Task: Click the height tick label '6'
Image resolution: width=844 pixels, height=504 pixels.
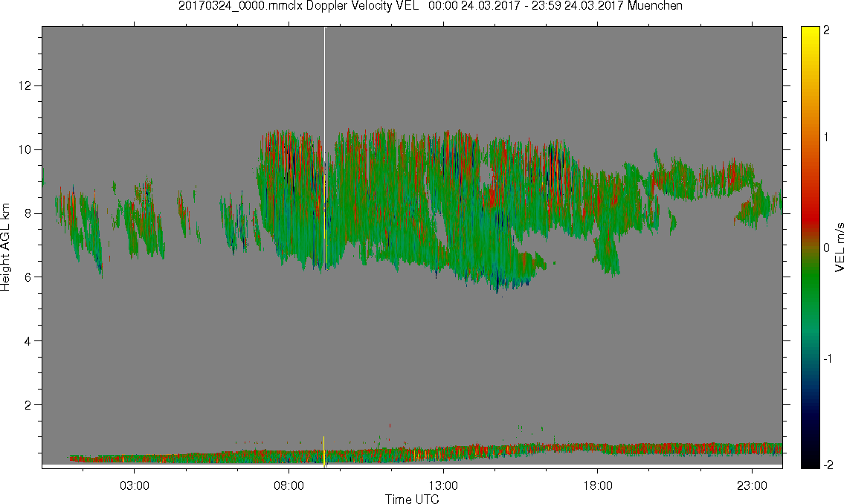Action: pos(28,277)
